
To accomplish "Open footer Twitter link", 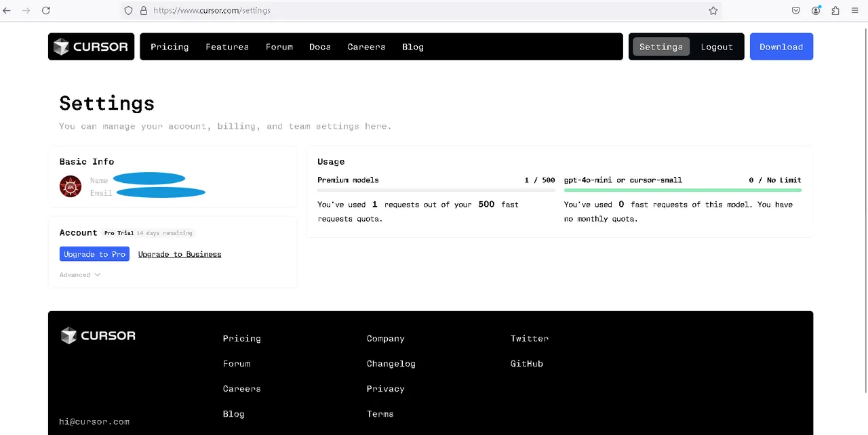I will click(x=530, y=339).
